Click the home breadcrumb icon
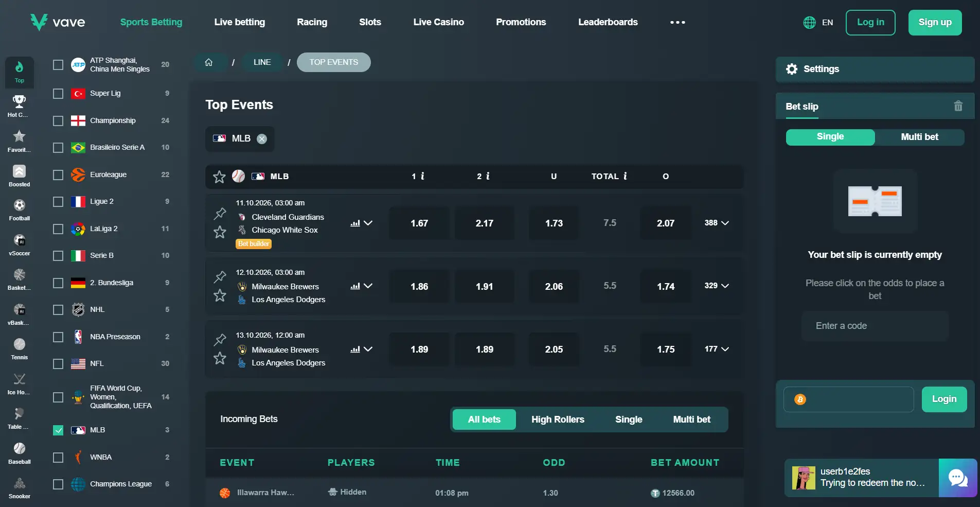This screenshot has height=507, width=980. pos(209,62)
